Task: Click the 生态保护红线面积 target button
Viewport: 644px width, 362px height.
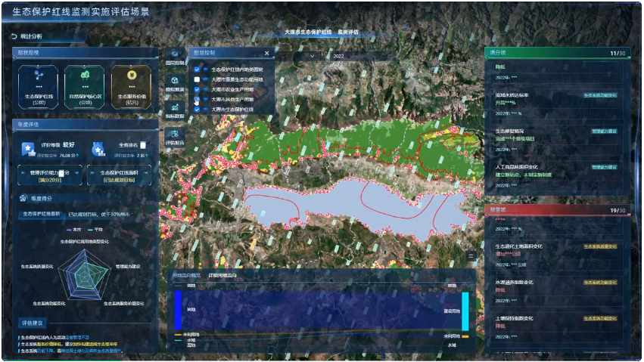Action: [x=119, y=175]
